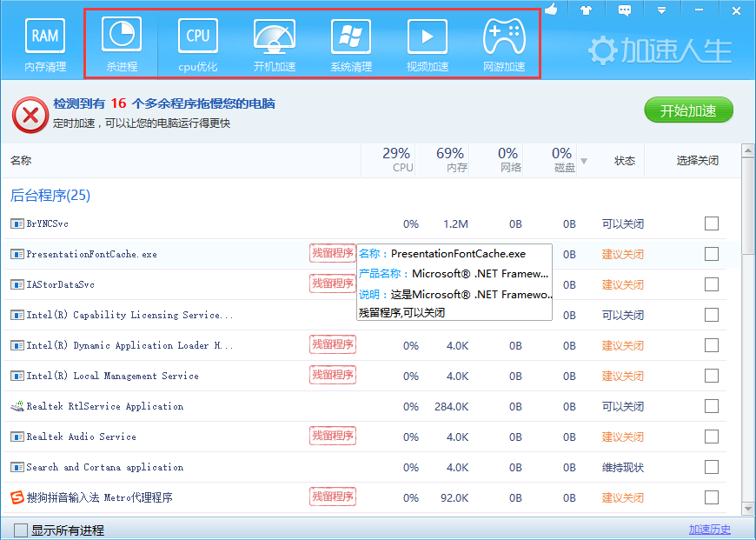The width and height of the screenshot is (756, 540).
Task: Select the 视频加速 play icon
Action: (x=428, y=43)
